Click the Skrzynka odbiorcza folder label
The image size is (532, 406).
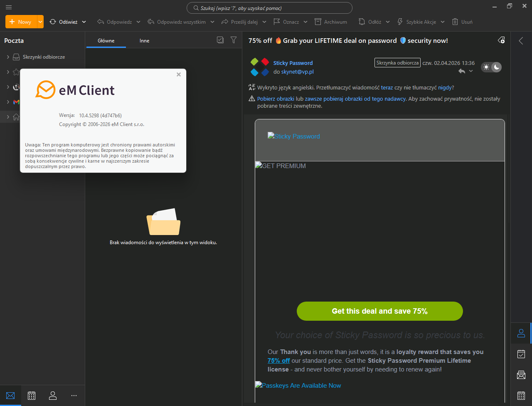point(397,63)
